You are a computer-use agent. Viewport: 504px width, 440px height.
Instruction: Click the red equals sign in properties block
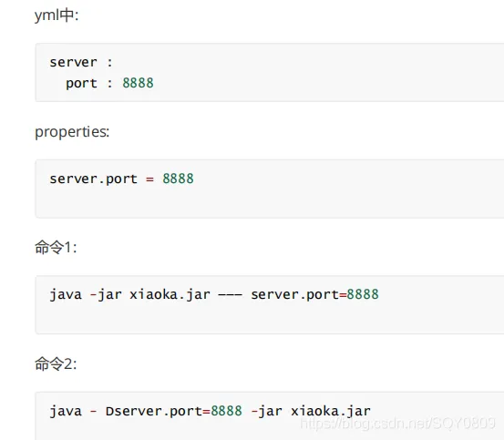tap(149, 179)
